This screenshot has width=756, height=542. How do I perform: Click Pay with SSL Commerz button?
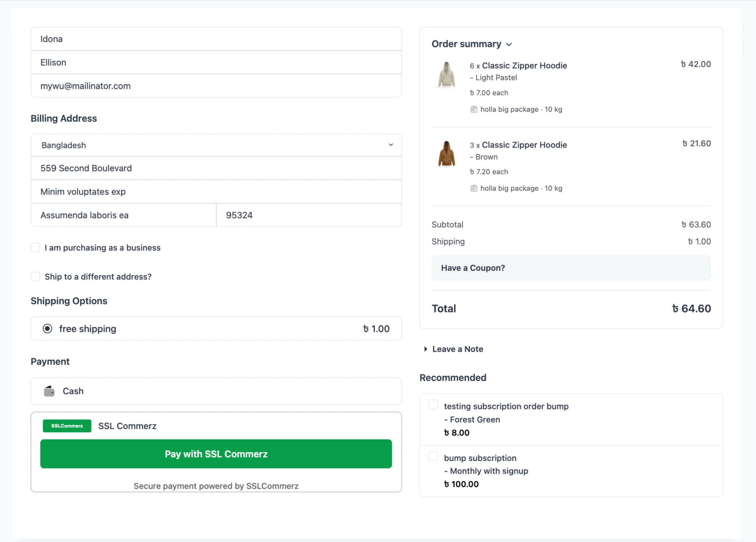pos(216,454)
